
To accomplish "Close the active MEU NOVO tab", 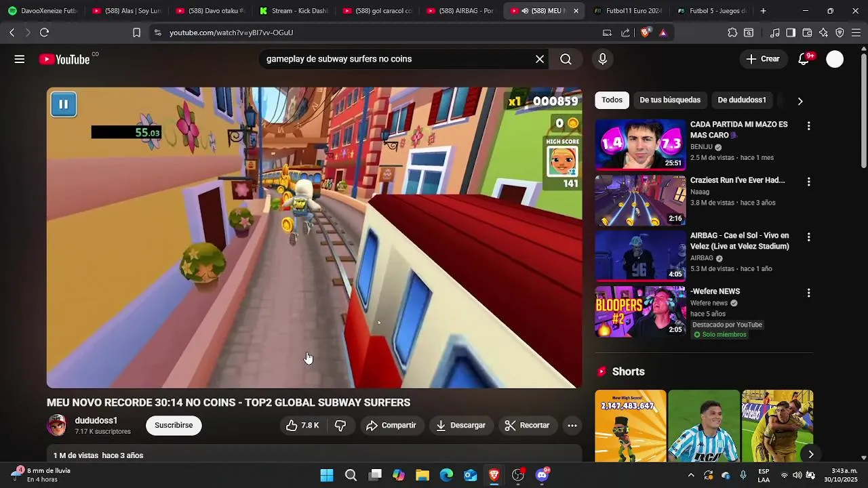I will [x=576, y=11].
